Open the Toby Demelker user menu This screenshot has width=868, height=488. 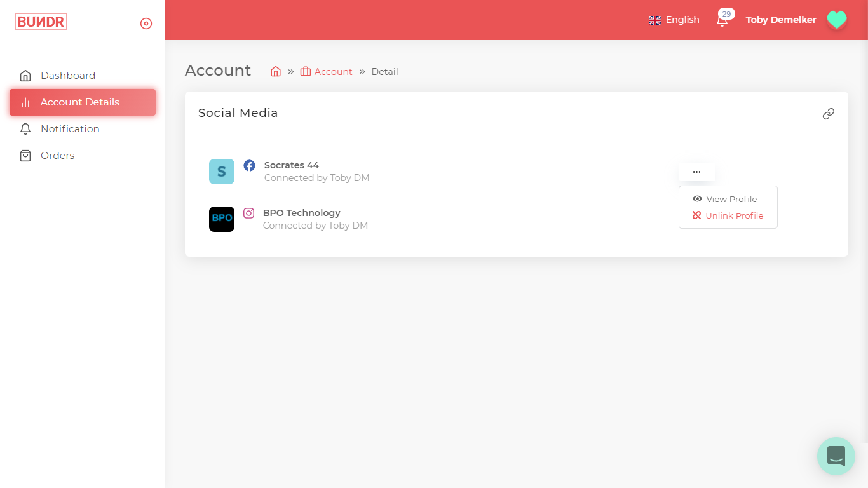tap(781, 20)
